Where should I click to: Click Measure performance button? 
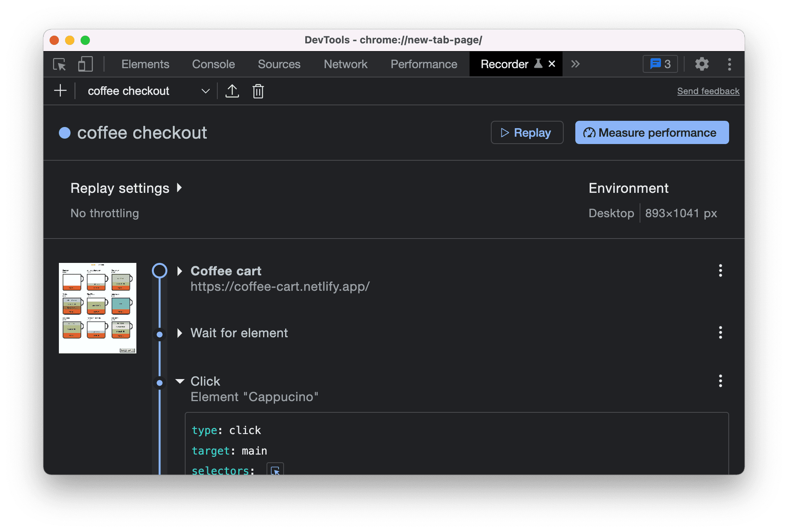pos(651,132)
